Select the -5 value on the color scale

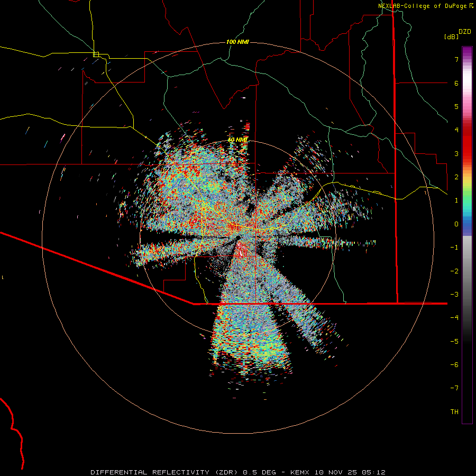[454, 342]
